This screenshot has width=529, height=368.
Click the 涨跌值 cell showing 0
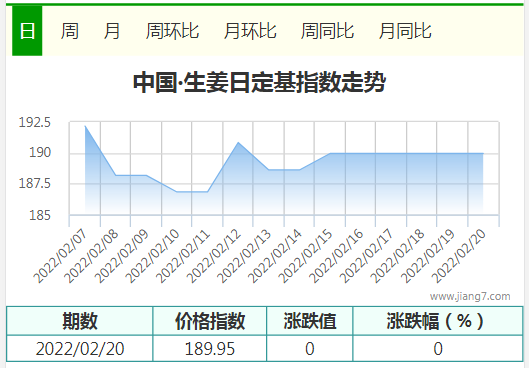(x=309, y=348)
